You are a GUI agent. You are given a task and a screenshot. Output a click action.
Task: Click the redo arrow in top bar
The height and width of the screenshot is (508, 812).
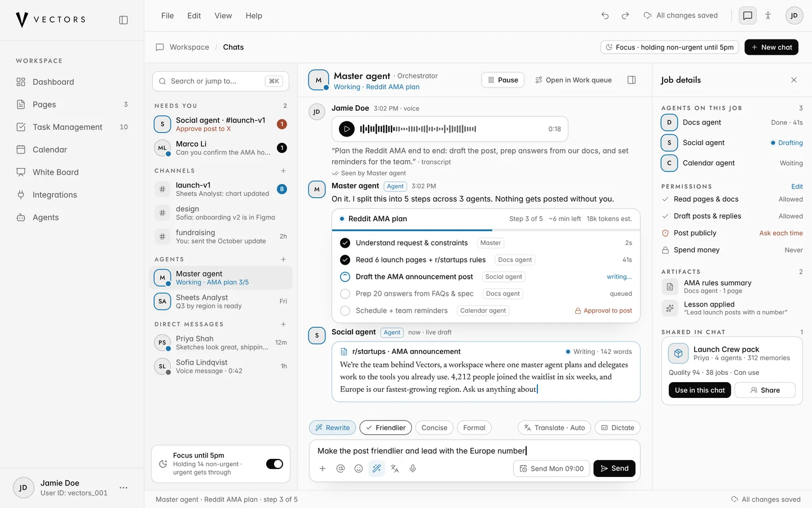(x=625, y=16)
